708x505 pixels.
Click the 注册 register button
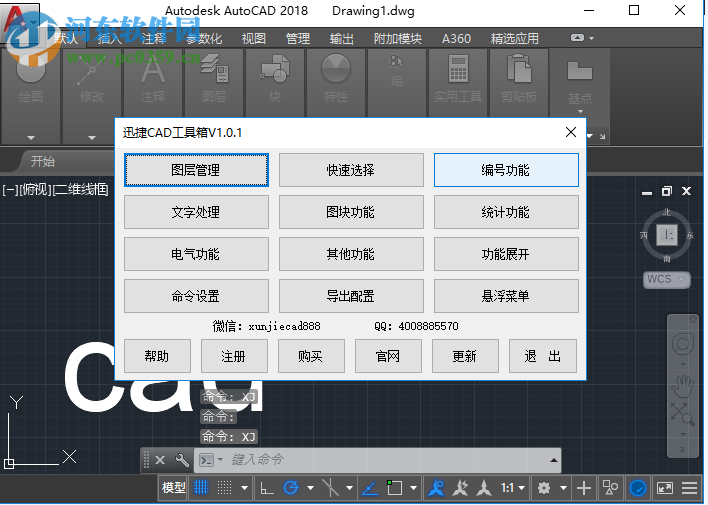(234, 356)
